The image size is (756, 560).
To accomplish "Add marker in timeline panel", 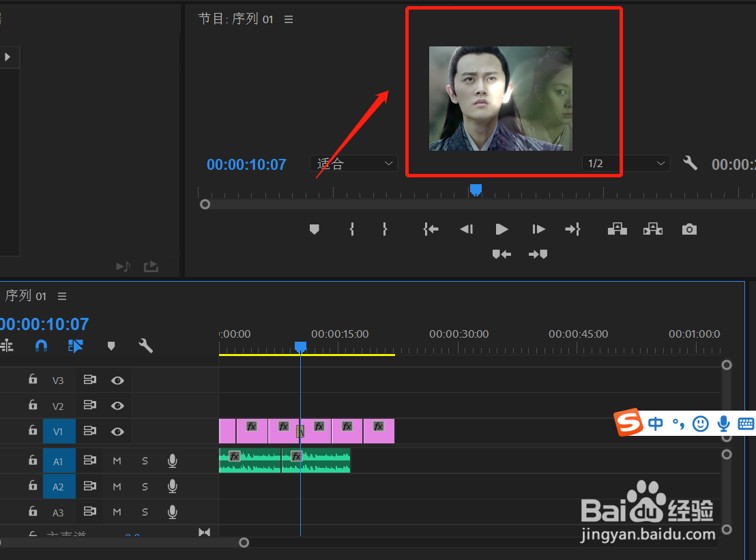I will (111, 346).
